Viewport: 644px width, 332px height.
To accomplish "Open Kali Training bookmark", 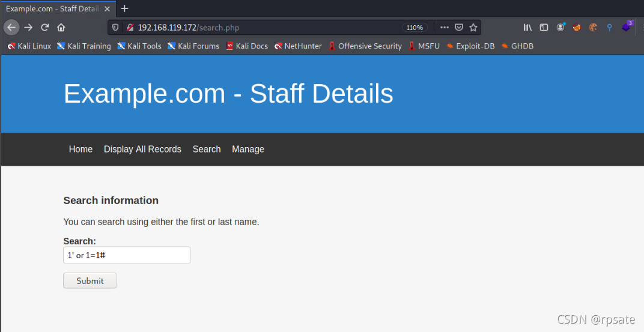I will click(x=84, y=46).
